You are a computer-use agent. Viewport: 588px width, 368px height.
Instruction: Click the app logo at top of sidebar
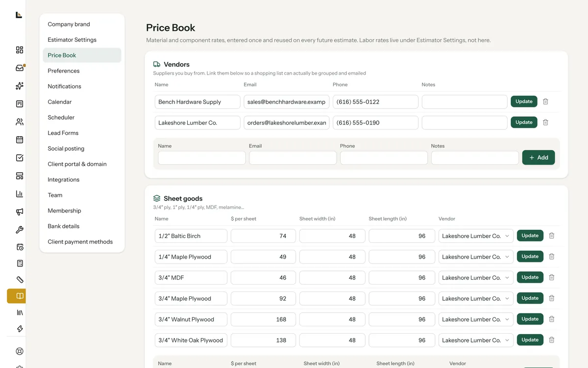pos(19,15)
